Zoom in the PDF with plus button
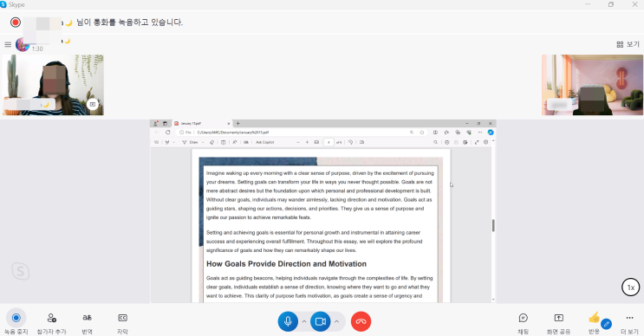 pyautogui.click(x=307, y=142)
